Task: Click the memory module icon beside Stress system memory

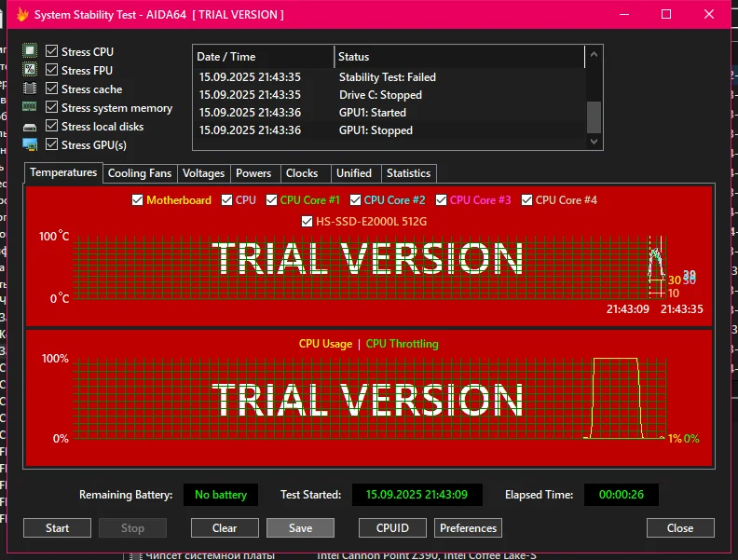Action: [x=30, y=107]
